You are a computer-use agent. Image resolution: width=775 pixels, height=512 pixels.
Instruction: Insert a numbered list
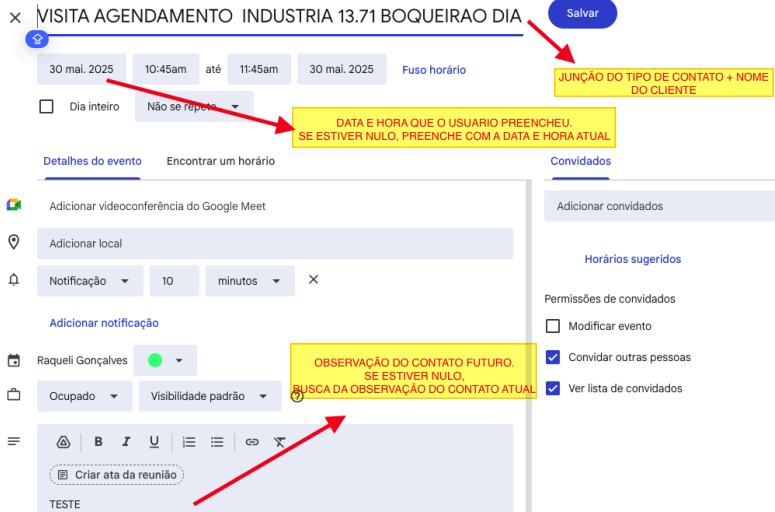coord(189,442)
